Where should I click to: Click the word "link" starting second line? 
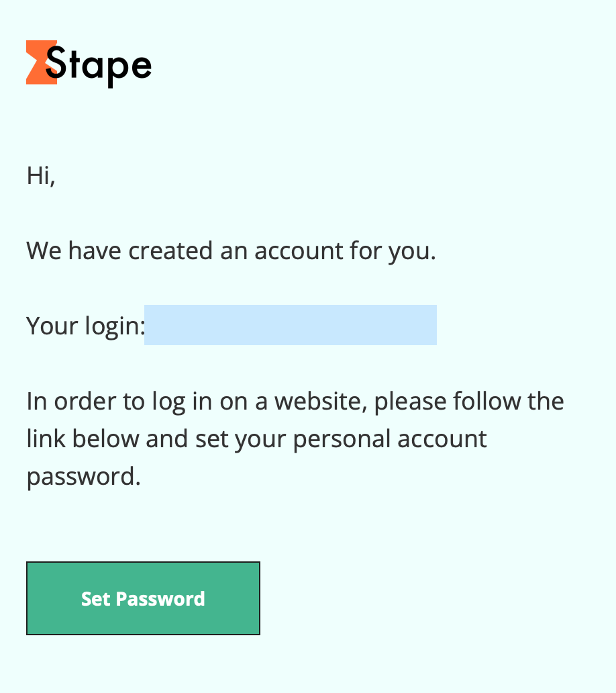click(46, 439)
